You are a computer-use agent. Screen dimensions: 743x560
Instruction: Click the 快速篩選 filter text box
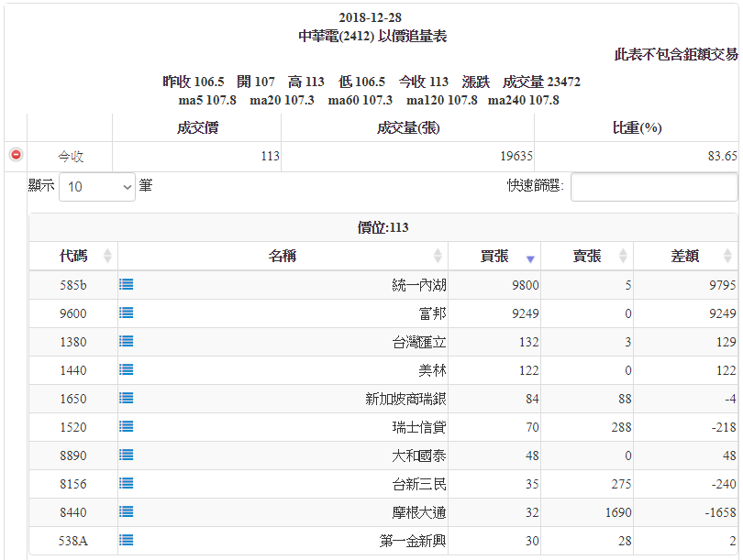click(x=653, y=187)
